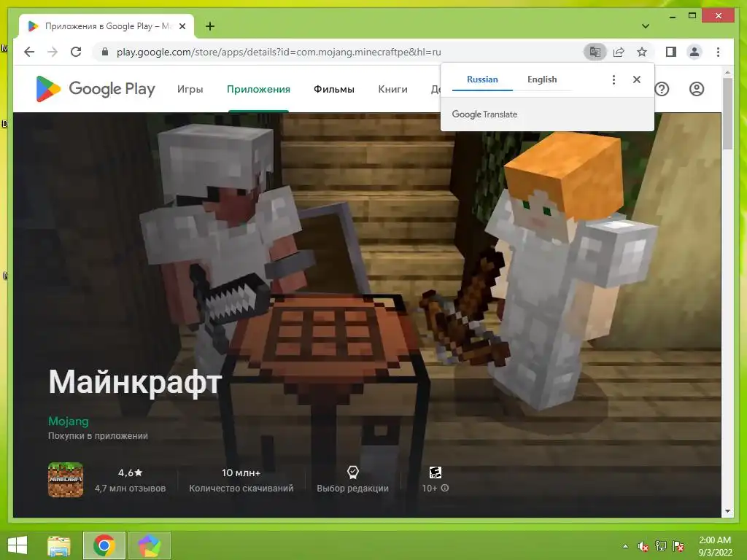Click the network tray icon
This screenshot has height=560, width=747.
pyautogui.click(x=660, y=546)
